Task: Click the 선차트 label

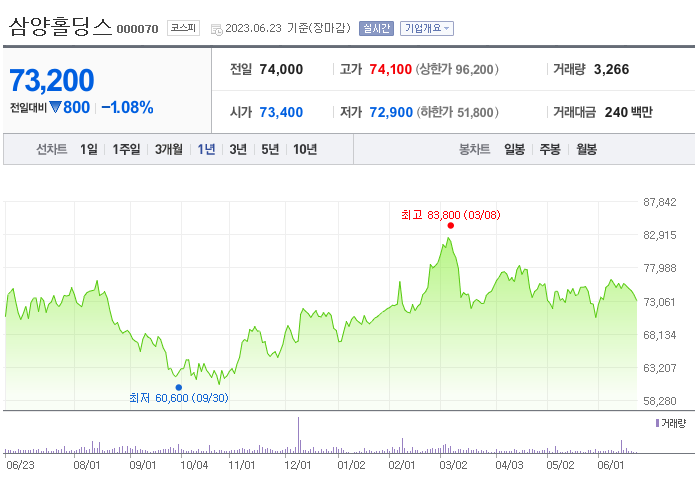Action: 51,149
